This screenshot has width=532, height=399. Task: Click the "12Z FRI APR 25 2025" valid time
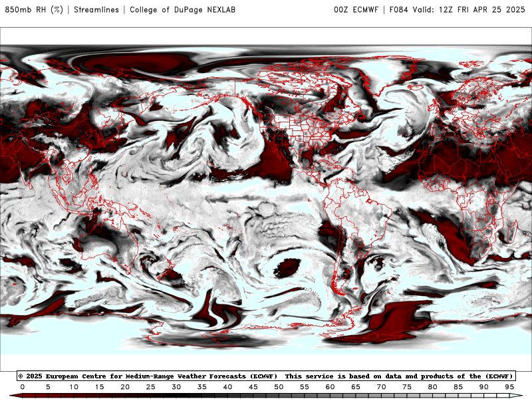coord(481,9)
